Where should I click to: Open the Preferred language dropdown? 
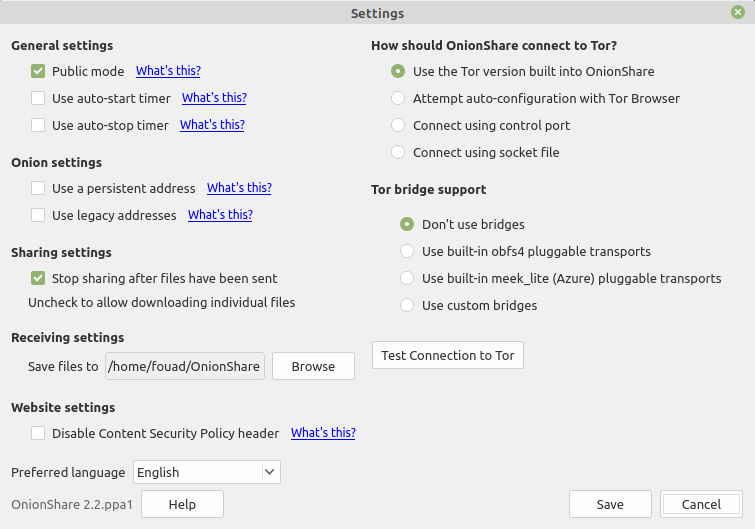click(x=207, y=472)
